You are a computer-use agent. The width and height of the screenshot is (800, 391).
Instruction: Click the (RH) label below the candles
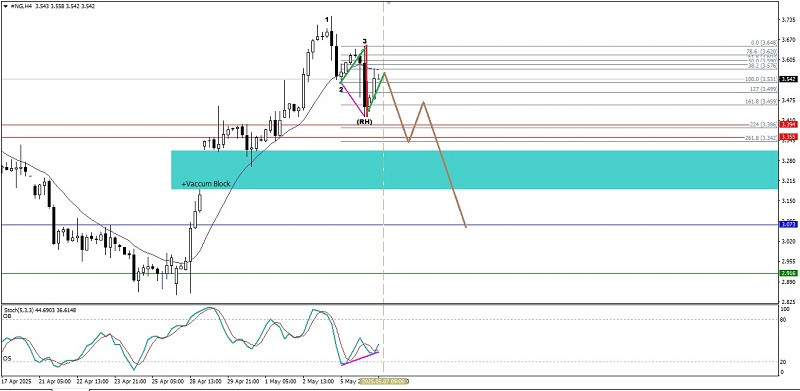pyautogui.click(x=364, y=122)
